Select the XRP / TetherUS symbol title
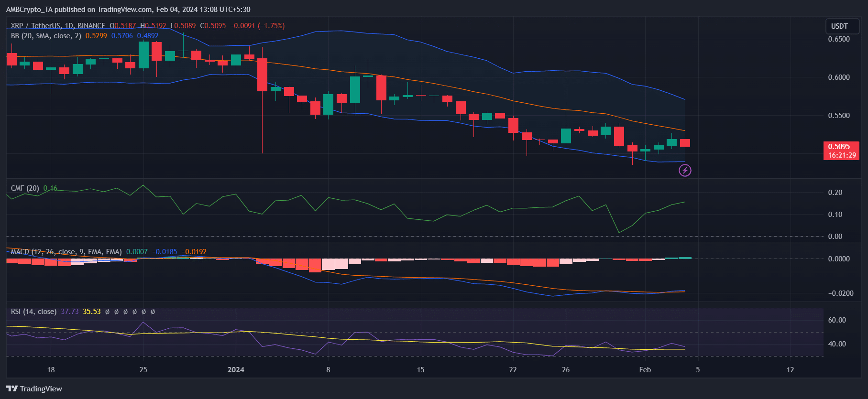The height and width of the screenshot is (399, 868). (58, 26)
